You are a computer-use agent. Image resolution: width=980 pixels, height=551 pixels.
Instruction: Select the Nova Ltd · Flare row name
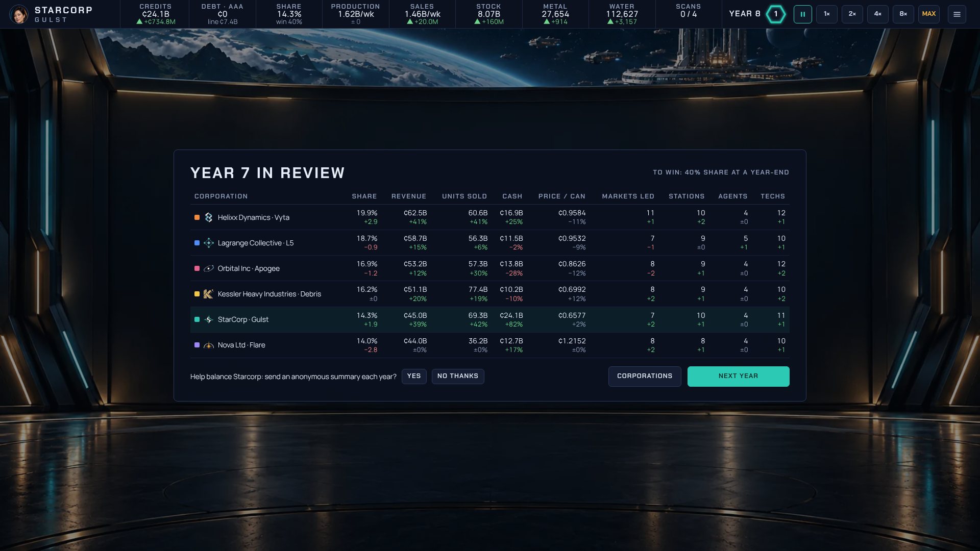241,345
